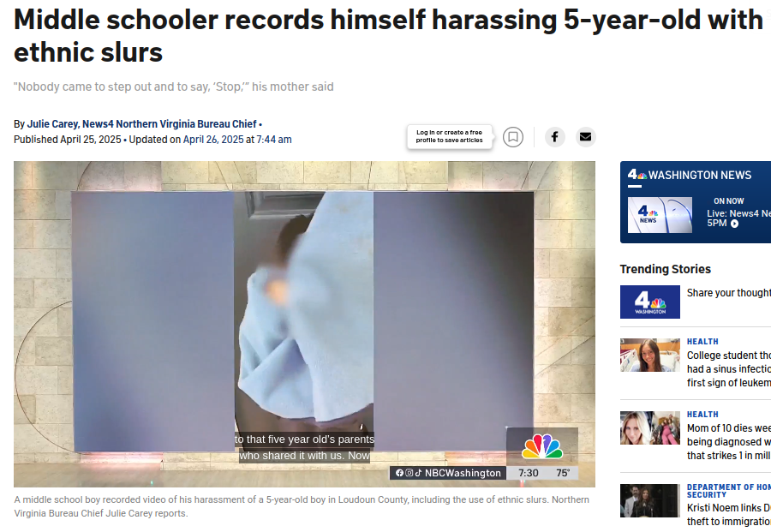771x532 pixels.
Task: Open the 4 Washington trending thumbnail
Action: (x=650, y=302)
